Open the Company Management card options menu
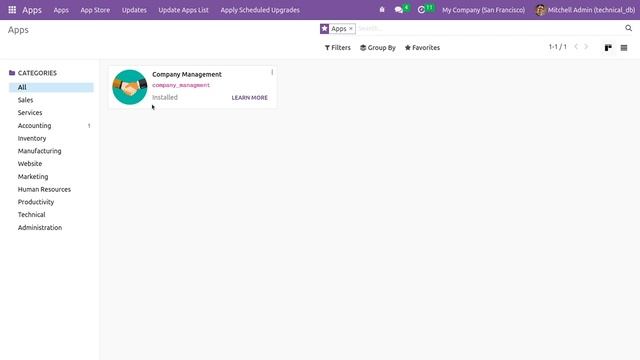 pos(272,72)
